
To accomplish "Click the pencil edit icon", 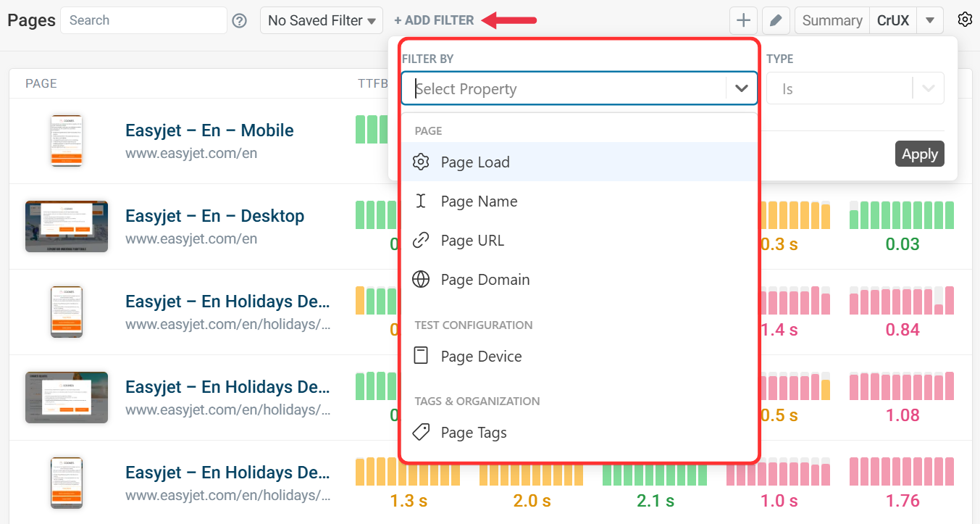I will 776,21.
